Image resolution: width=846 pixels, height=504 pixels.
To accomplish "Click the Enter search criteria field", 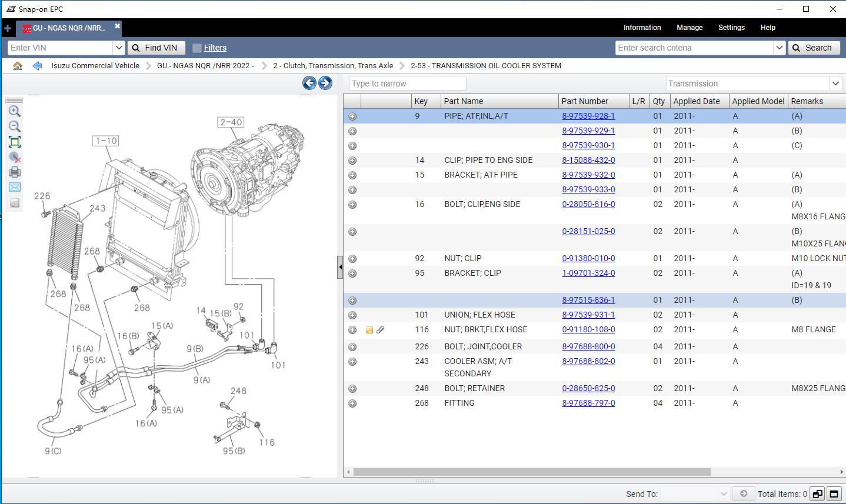I will [x=694, y=48].
